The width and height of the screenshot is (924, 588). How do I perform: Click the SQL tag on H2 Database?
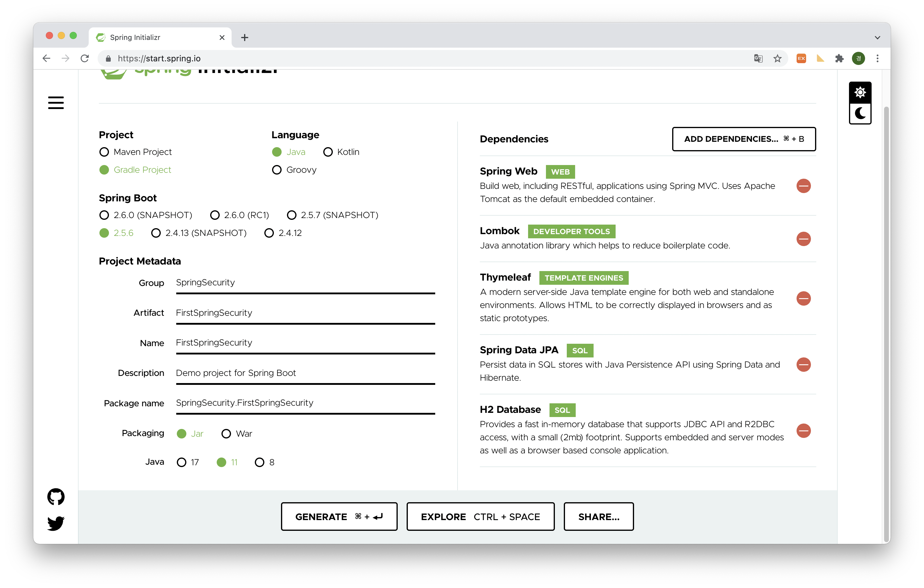pos(562,410)
